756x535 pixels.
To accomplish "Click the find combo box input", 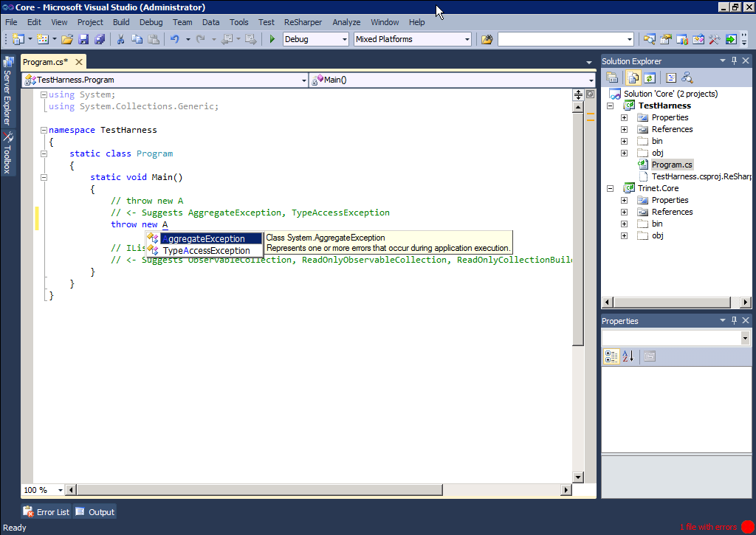I will pyautogui.click(x=562, y=40).
